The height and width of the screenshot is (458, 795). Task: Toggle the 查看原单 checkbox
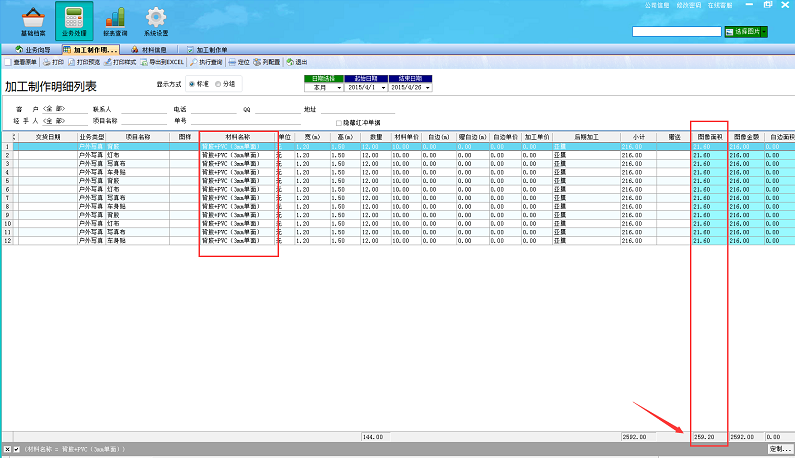(x=6, y=62)
